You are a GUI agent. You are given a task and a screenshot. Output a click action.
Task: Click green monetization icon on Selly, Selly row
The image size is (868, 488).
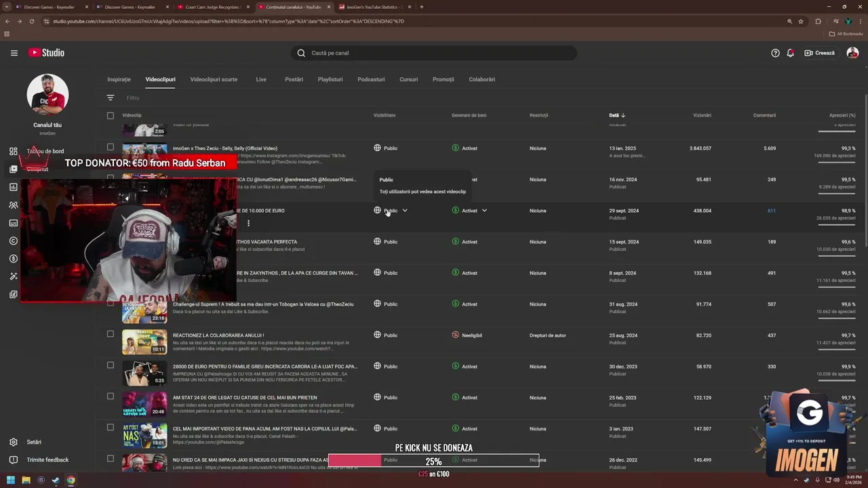456,148
